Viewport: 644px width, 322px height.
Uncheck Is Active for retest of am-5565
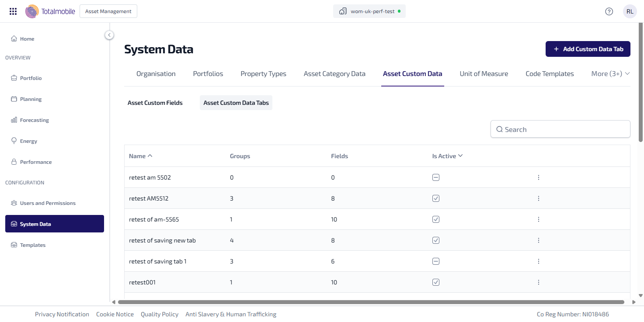(435, 219)
